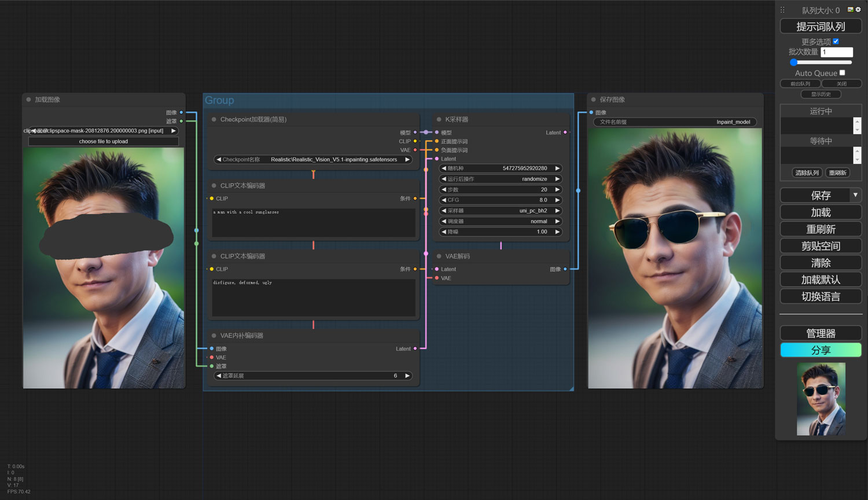Image resolution: width=868 pixels, height=500 pixels.
Task: Switch to next 采样器 with right arrow
Action: (557, 211)
